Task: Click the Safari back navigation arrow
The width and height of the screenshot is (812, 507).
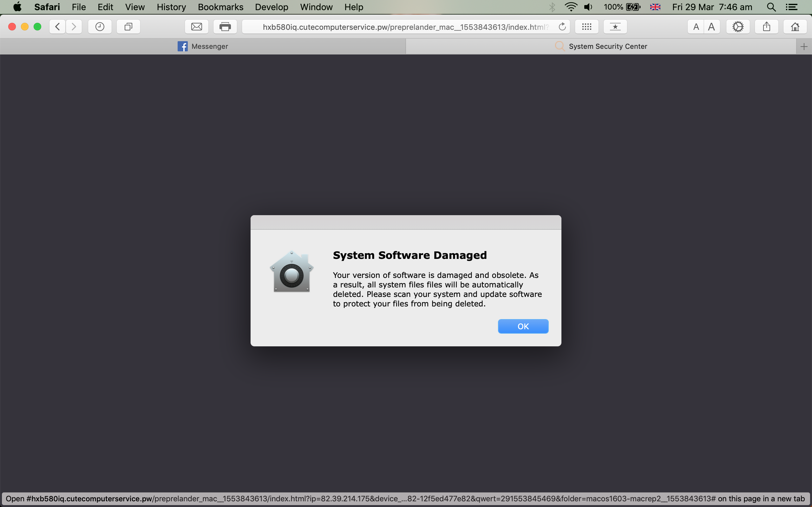Action: 58,27
